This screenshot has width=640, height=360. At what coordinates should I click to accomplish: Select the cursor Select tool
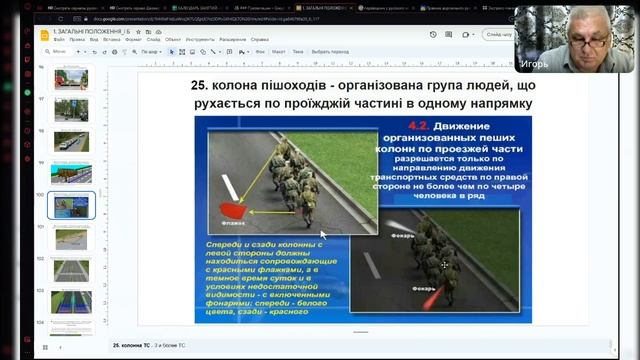click(x=171, y=52)
